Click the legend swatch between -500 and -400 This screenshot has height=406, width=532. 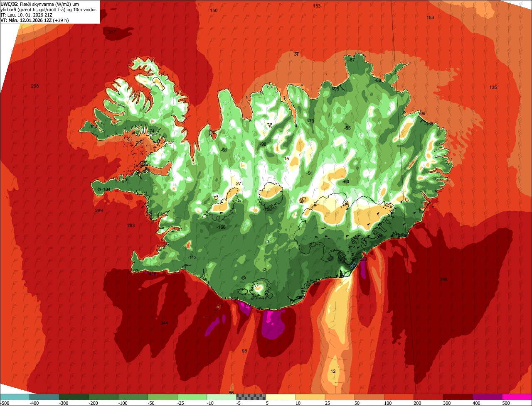pyautogui.click(x=15, y=396)
